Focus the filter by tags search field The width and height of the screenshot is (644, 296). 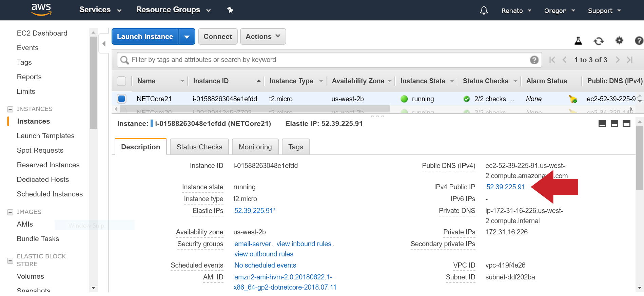[x=329, y=60]
